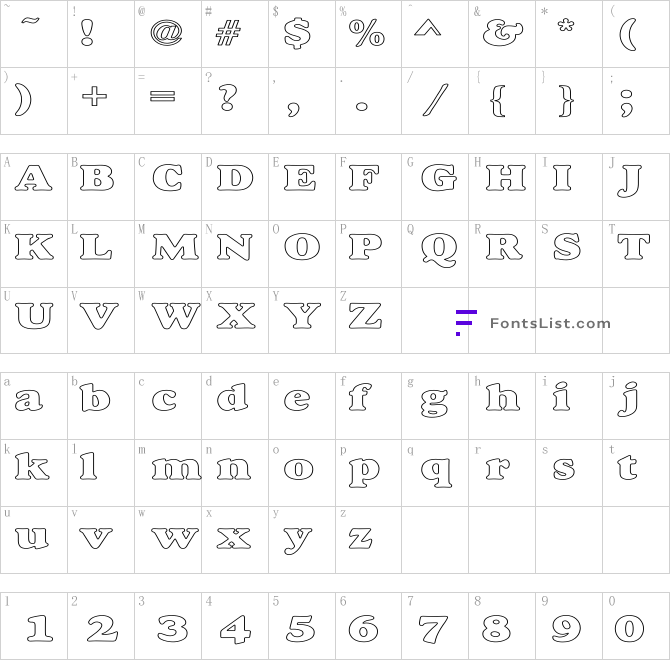
Task: Select the ampersand glyph
Action: 503,33
